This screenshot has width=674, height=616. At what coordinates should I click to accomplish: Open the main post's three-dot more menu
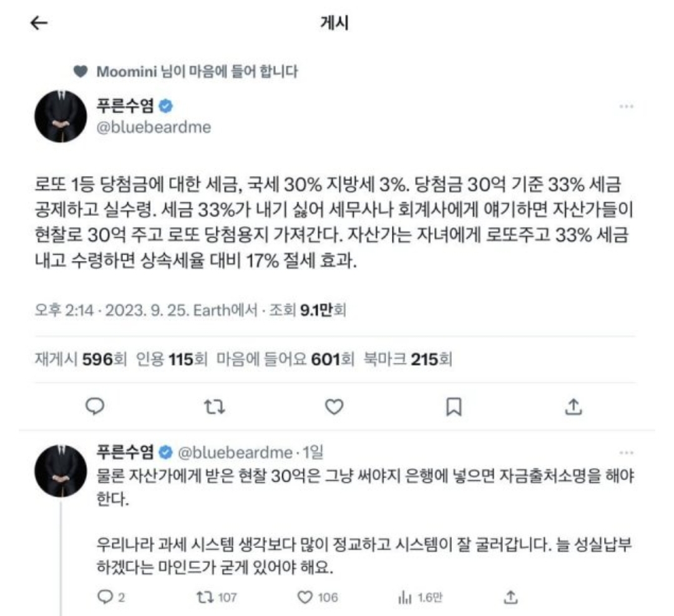point(627,106)
